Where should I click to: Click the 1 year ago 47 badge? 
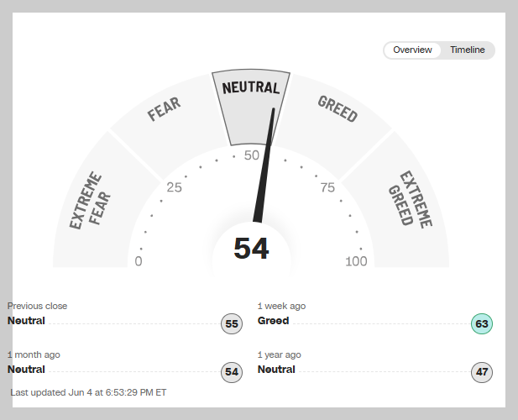[x=482, y=372]
